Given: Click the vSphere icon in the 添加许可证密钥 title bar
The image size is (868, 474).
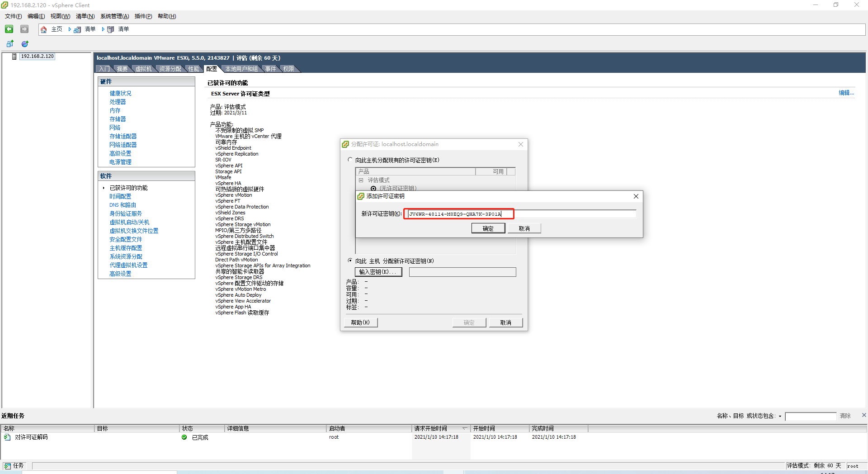Looking at the screenshot, I should coord(360,196).
